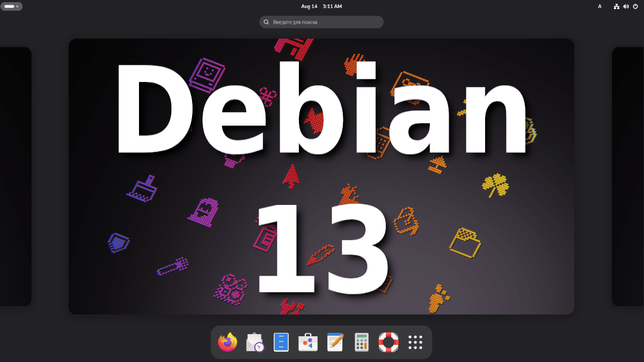The width and height of the screenshot is (644, 362).
Task: Launch the Text Editor from the dock
Action: pyautogui.click(x=335, y=342)
